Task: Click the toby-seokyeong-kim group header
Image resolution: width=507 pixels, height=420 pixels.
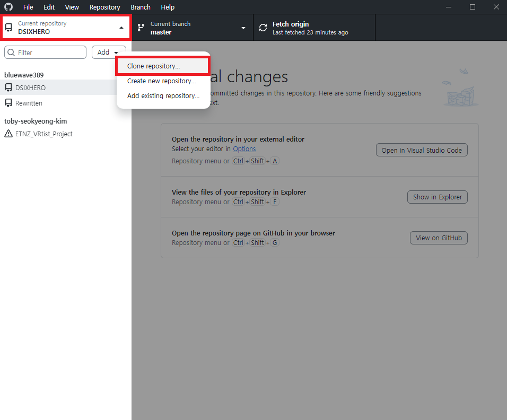Action: [x=36, y=121]
